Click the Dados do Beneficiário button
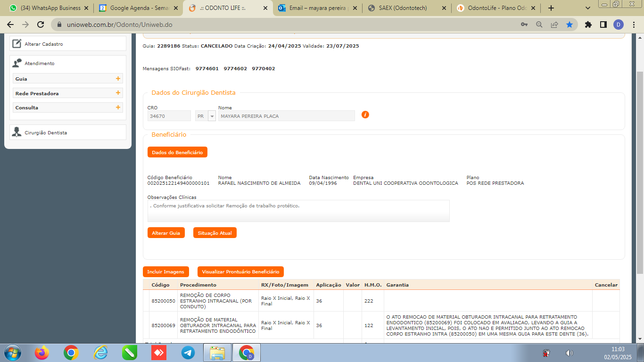The image size is (644, 362). tap(177, 152)
